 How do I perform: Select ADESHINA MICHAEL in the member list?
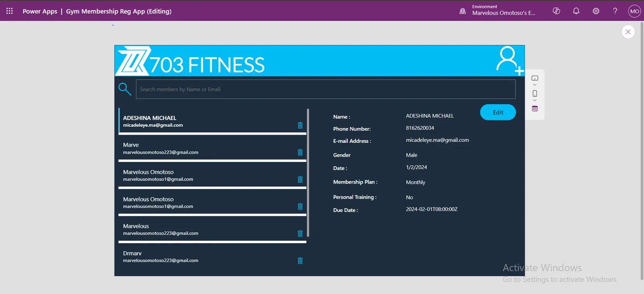[x=212, y=121]
